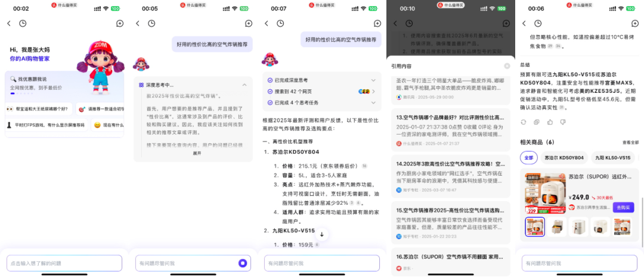Tap the back arrow on the 00:07 screen
644x278 pixels.
pyautogui.click(x=267, y=24)
